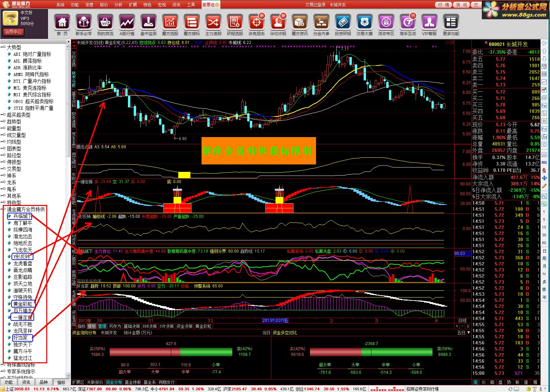Click the user avatar gold thumbnail

10,18
